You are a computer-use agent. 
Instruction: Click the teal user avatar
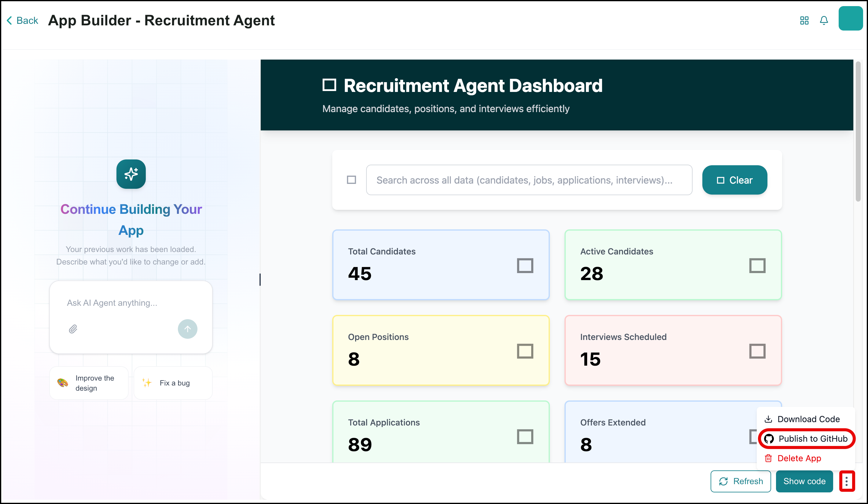[x=850, y=19]
